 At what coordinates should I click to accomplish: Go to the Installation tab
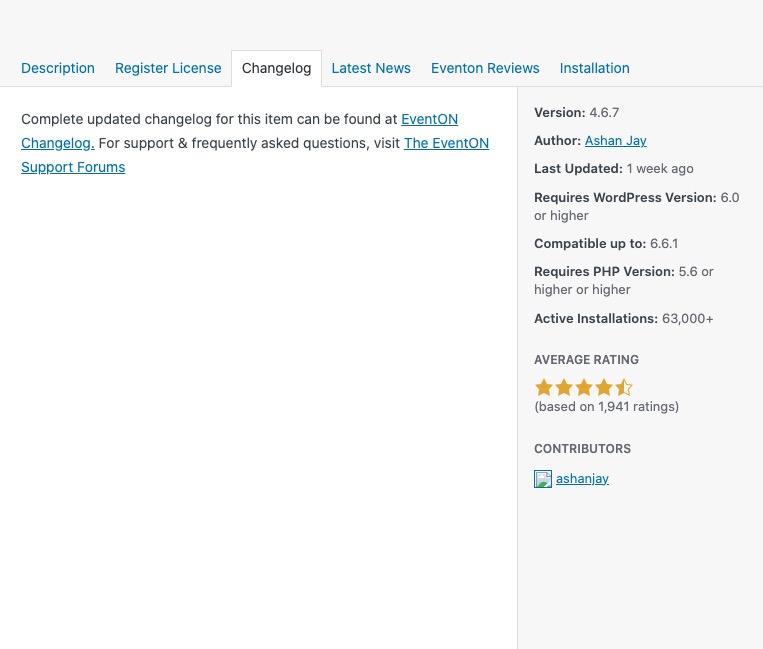tap(595, 68)
